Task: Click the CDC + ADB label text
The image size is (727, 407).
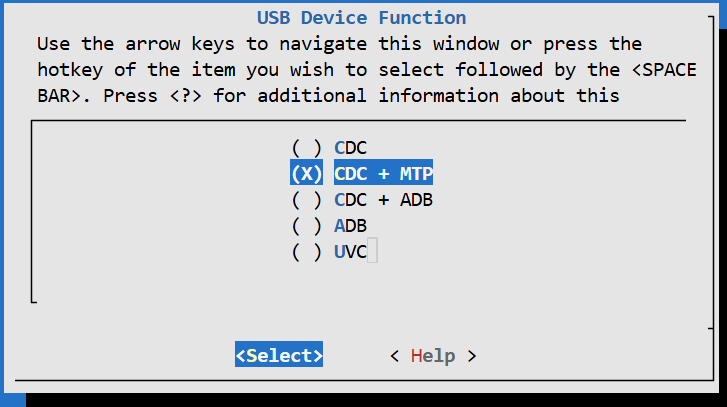Action: pyautogui.click(x=384, y=200)
